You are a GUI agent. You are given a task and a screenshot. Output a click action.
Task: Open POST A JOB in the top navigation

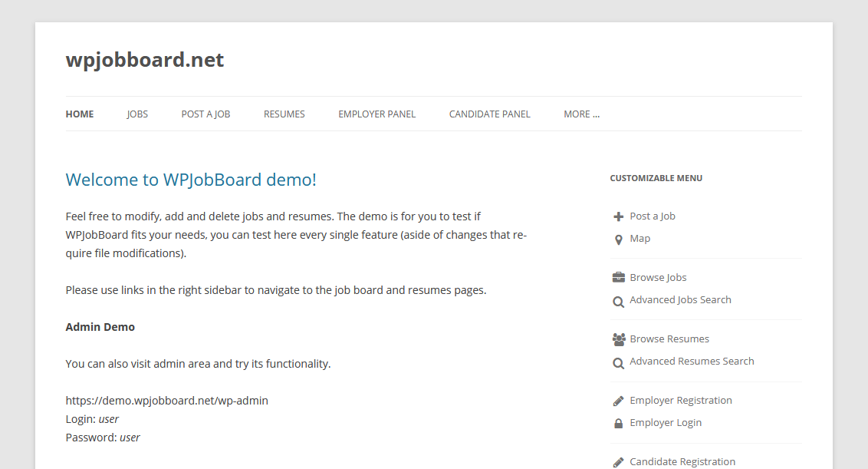(x=205, y=114)
